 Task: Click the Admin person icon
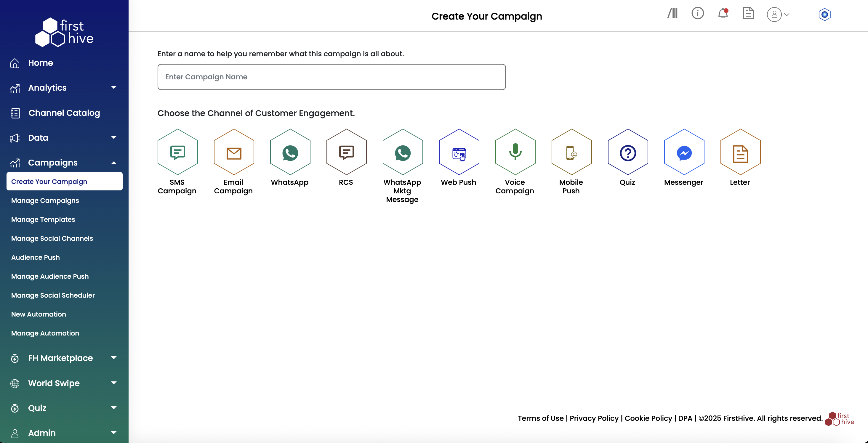tap(15, 433)
